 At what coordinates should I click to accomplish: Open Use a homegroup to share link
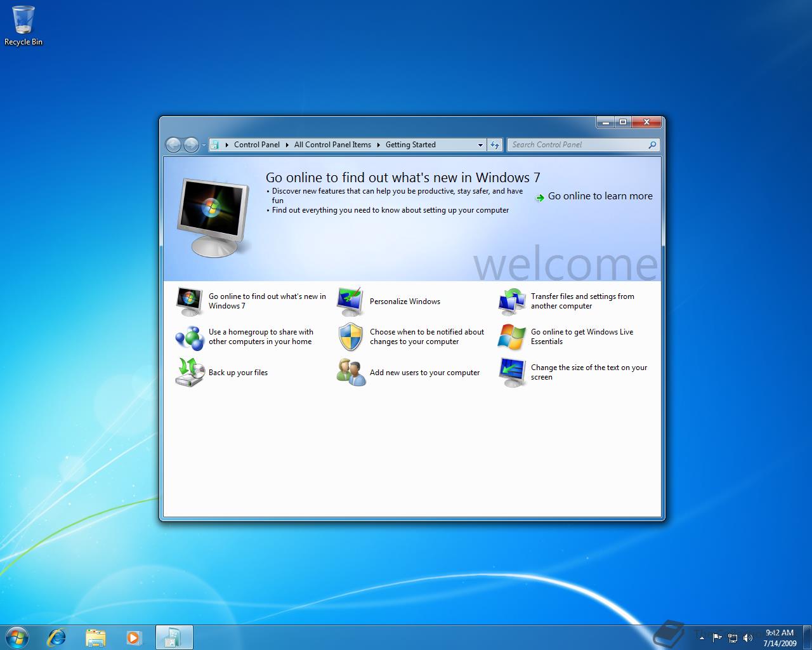pyautogui.click(x=261, y=336)
